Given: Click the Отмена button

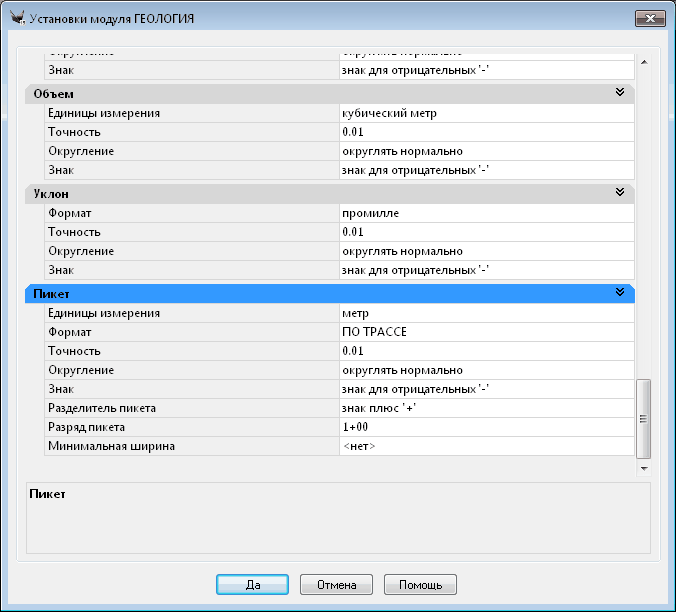Looking at the screenshot, I should coord(336,584).
